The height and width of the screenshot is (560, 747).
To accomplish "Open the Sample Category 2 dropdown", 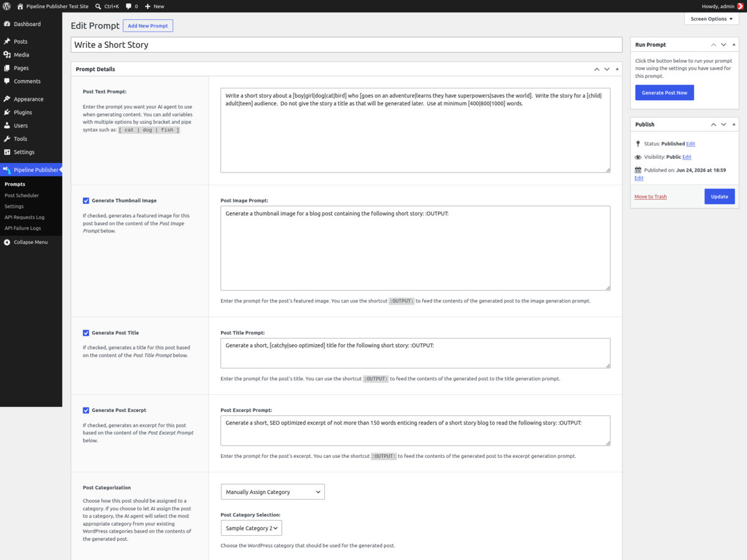I will [x=251, y=528].
